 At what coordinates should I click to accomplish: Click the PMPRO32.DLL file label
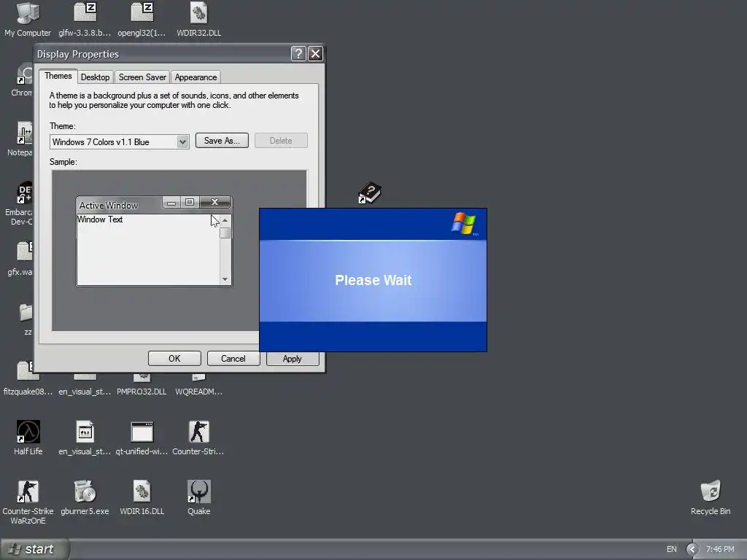[142, 392]
